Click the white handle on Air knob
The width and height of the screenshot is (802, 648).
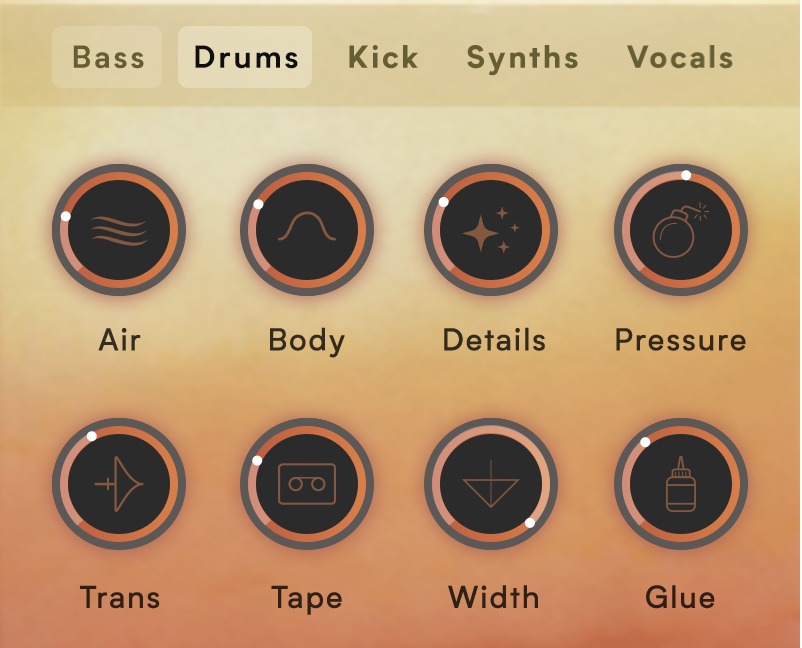[x=65, y=216]
